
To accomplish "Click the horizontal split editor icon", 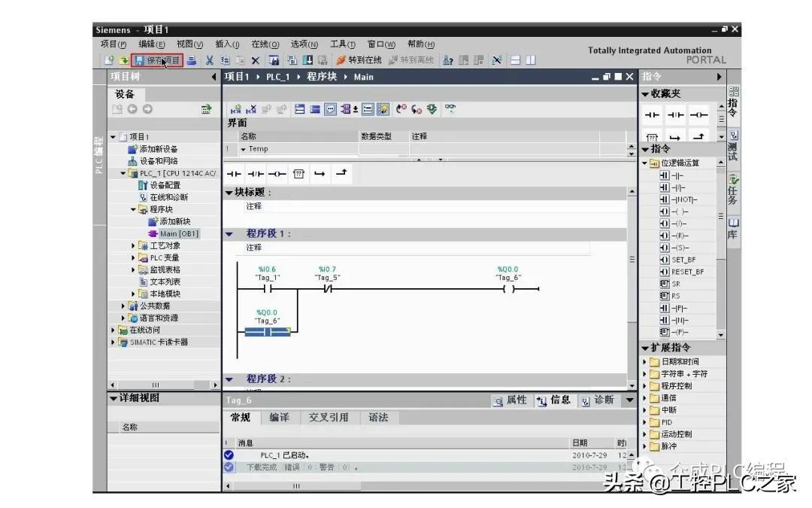I will pyautogui.click(x=515, y=61).
